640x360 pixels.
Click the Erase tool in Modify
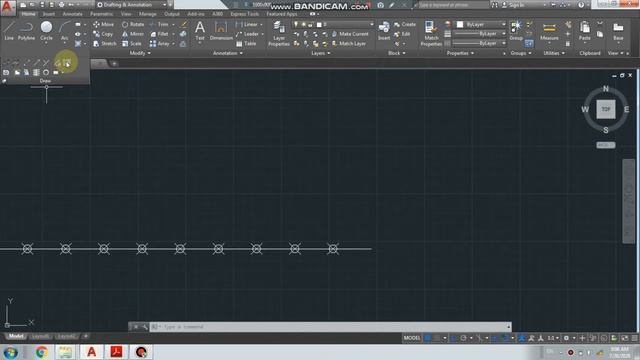tap(184, 24)
